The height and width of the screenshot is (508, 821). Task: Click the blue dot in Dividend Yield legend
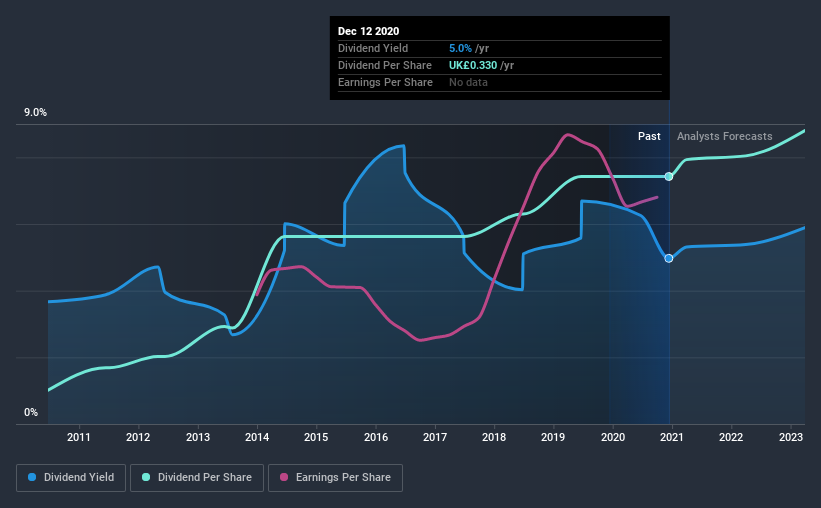coord(32,477)
